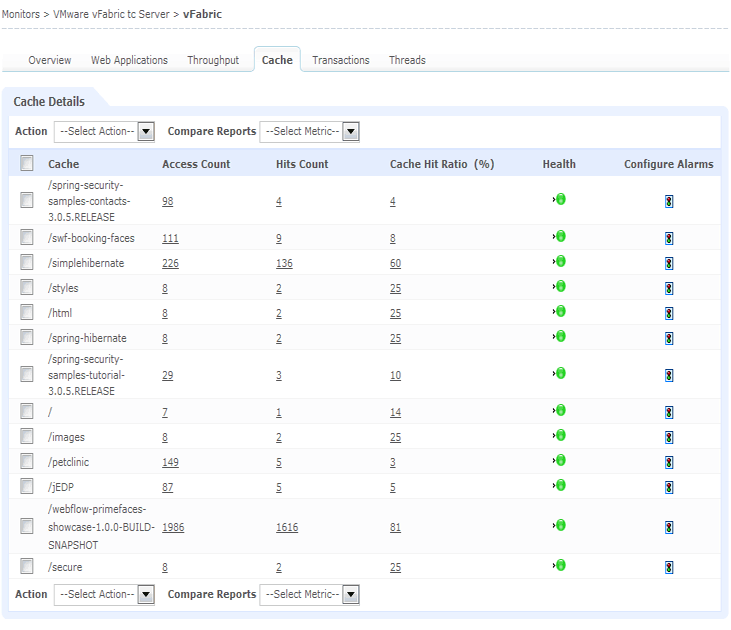Open the Web Applications tab
This screenshot has height=630, width=731.
coord(129,60)
